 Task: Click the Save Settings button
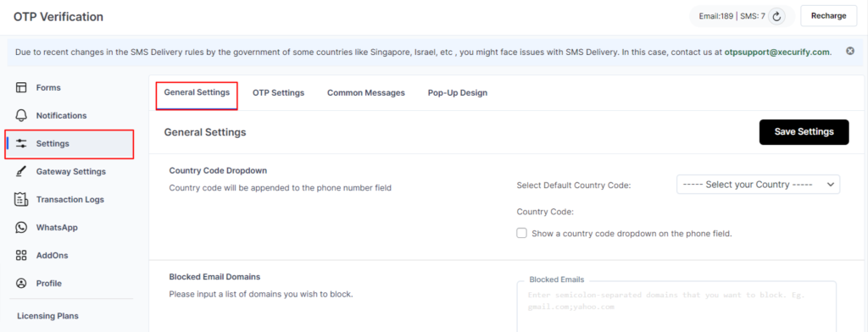coord(804,132)
